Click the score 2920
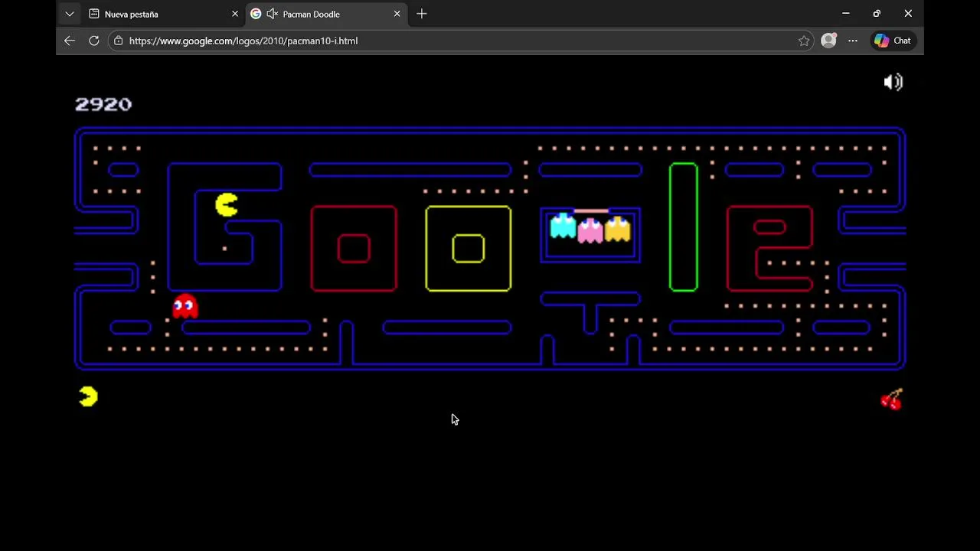980x551 pixels. click(x=103, y=105)
